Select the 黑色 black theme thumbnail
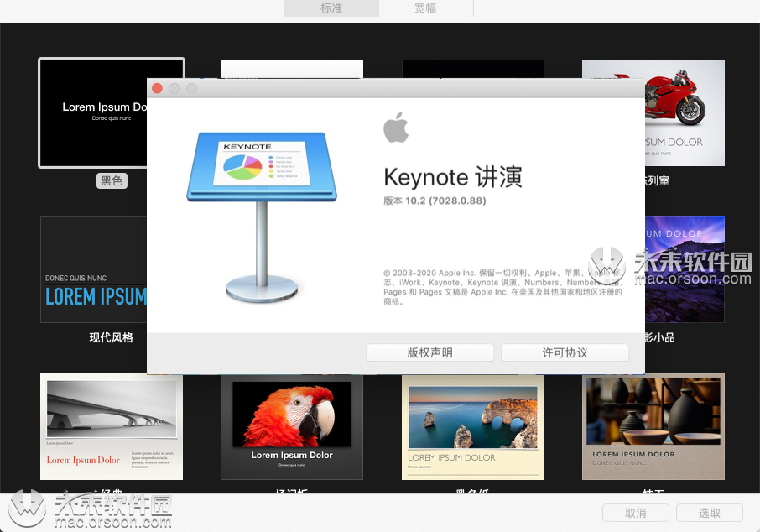Viewport: 760px width, 532px height. [x=92, y=112]
